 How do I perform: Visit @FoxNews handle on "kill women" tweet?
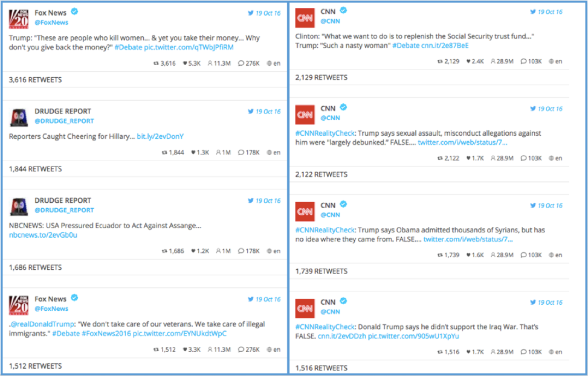coord(51,22)
